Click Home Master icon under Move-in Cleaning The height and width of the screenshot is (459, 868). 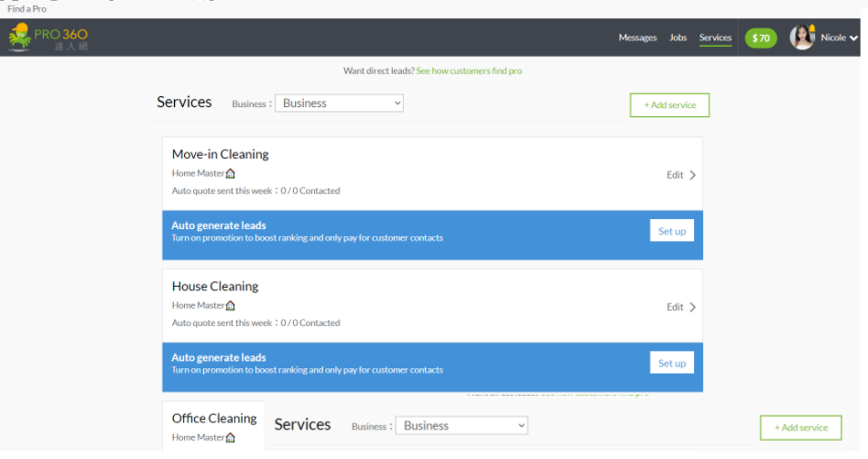[231, 173]
